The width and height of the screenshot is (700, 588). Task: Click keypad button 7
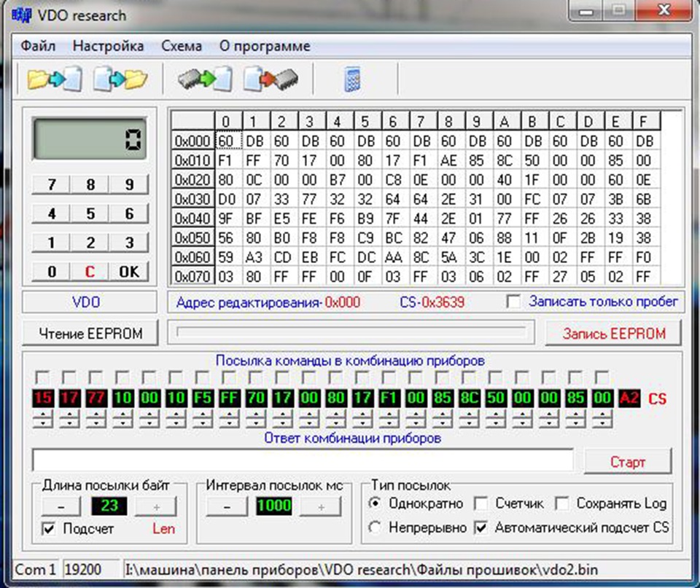click(x=51, y=184)
